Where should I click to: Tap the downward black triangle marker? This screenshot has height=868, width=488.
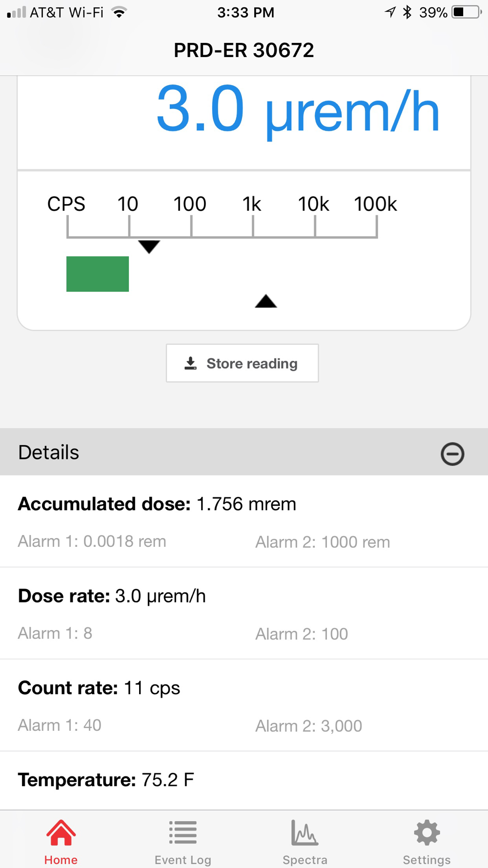tap(149, 247)
